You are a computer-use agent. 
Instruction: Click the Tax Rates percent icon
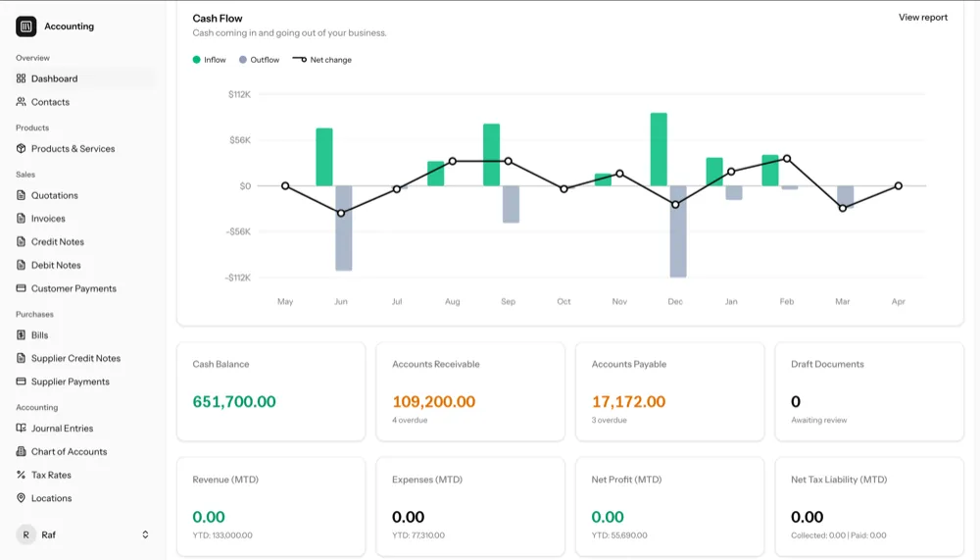point(22,475)
